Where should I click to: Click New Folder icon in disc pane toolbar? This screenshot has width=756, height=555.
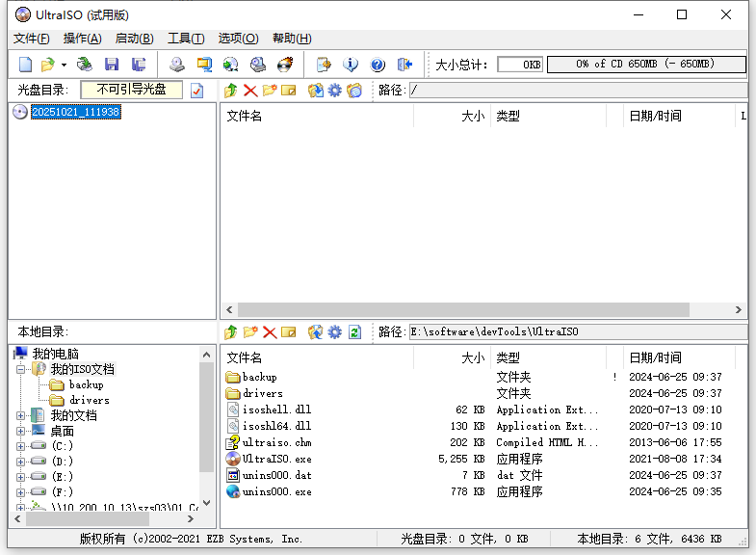270,91
